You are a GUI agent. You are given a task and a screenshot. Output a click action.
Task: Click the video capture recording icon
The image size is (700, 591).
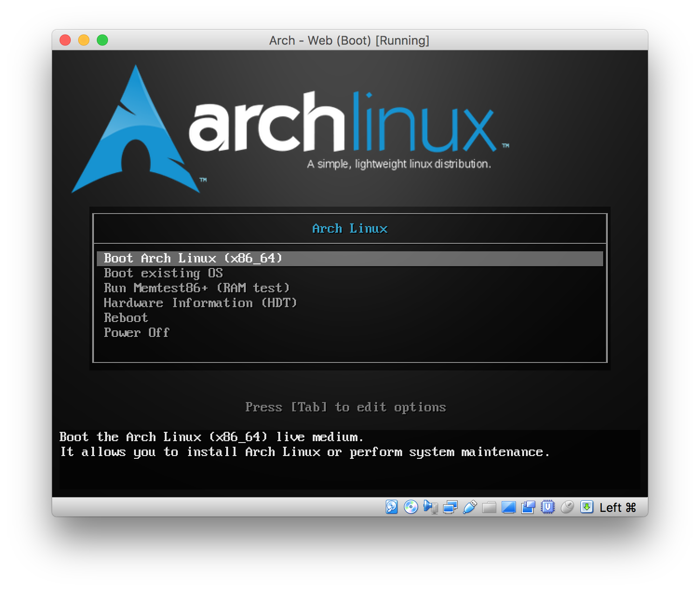point(528,507)
